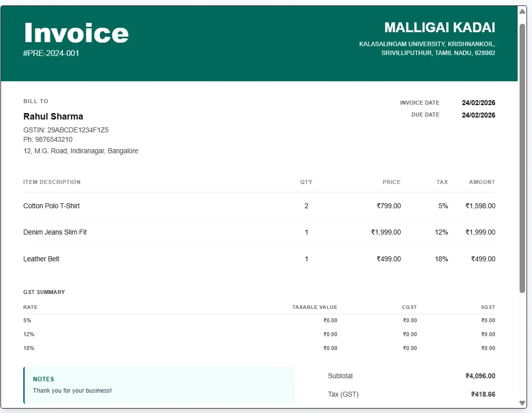
Task: Click the MALLIGAI KADAI company name
Action: [x=439, y=28]
